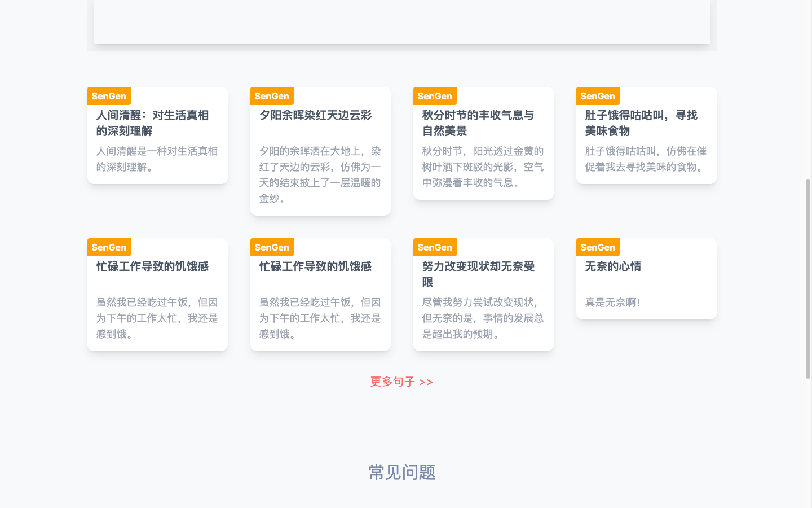Click the sentence 真是无奈啊！

tap(613, 303)
